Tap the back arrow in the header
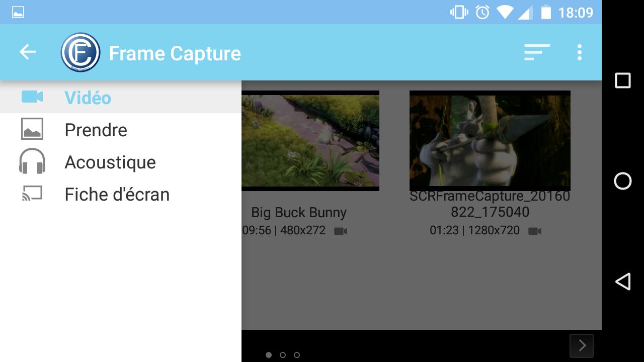 pos(28,52)
